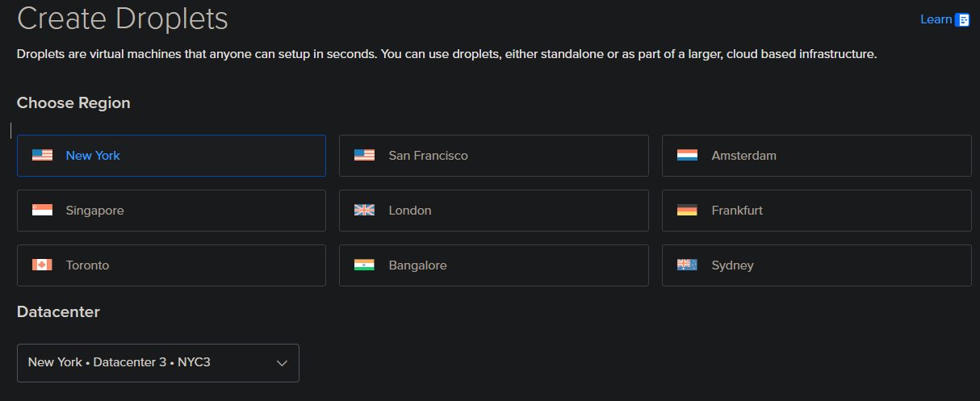The height and width of the screenshot is (401, 980).
Task: Open the Learn link
Action: tap(936, 19)
